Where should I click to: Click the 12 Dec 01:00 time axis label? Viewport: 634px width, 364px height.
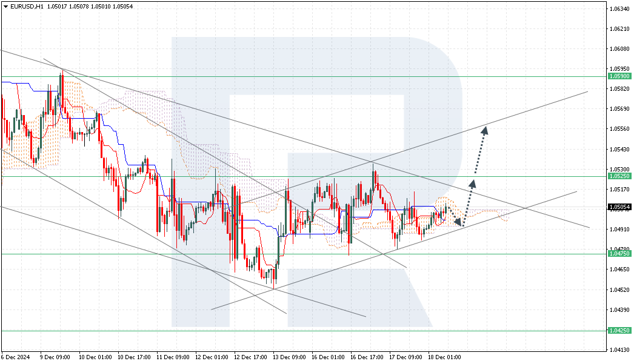point(212,357)
